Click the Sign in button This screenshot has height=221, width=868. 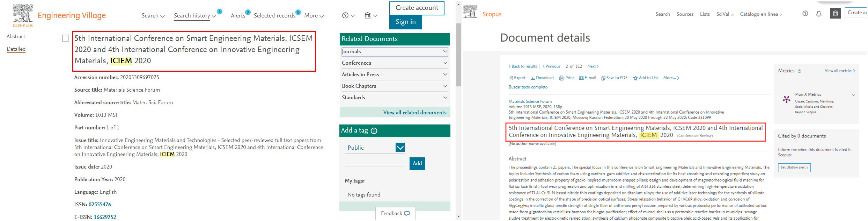(x=406, y=22)
